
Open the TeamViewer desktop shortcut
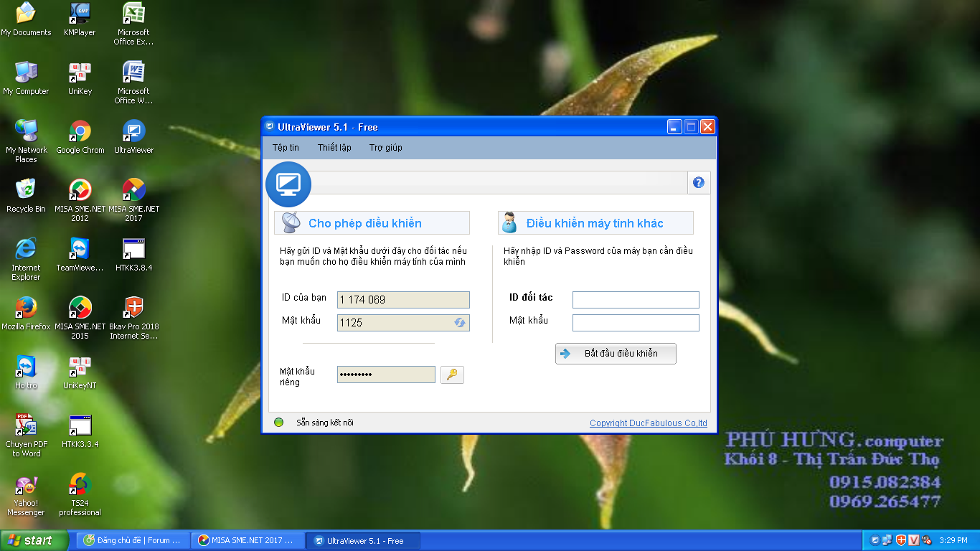click(80, 255)
